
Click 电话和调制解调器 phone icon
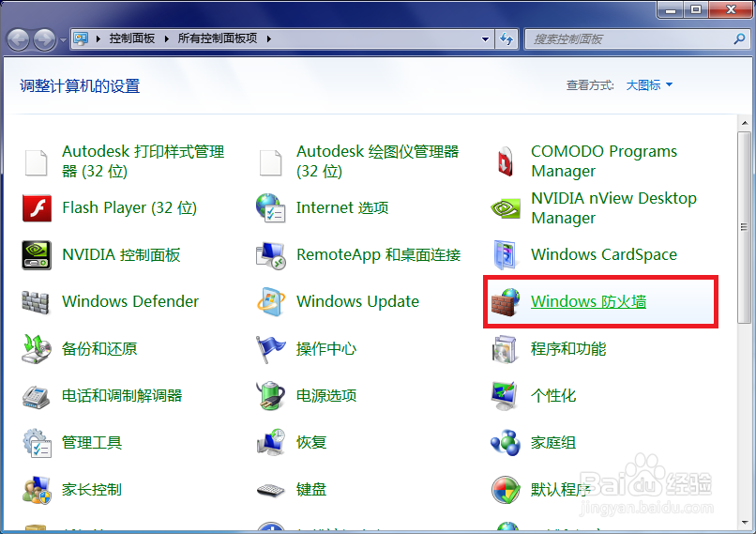(x=36, y=397)
